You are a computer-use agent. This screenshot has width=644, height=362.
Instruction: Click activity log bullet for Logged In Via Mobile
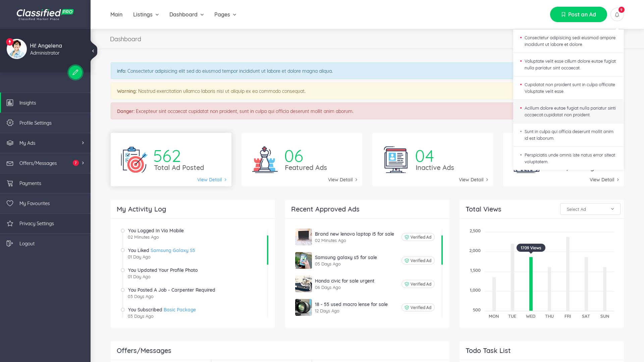tap(123, 231)
